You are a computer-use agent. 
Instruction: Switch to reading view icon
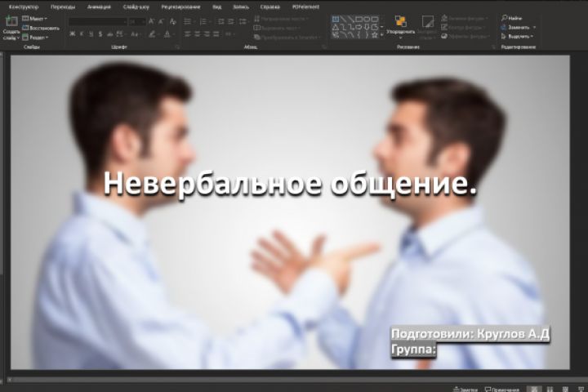(565, 390)
